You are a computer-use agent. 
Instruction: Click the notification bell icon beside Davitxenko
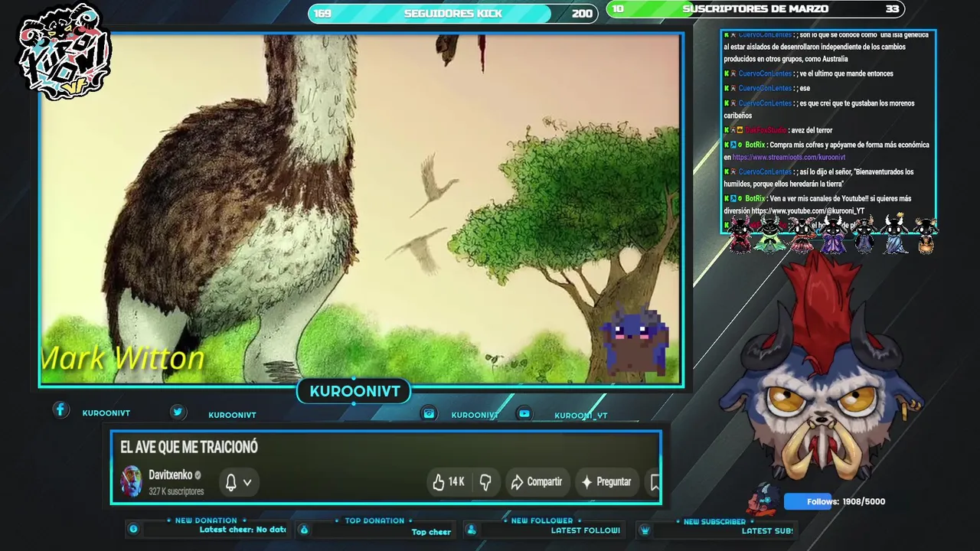click(230, 482)
